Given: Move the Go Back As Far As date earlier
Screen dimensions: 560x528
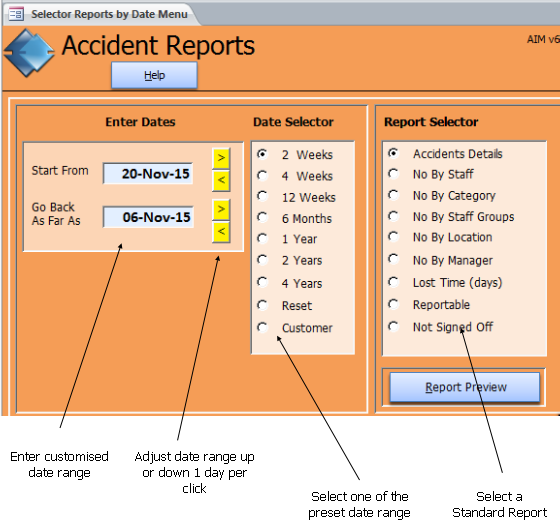Looking at the screenshot, I should click(221, 232).
